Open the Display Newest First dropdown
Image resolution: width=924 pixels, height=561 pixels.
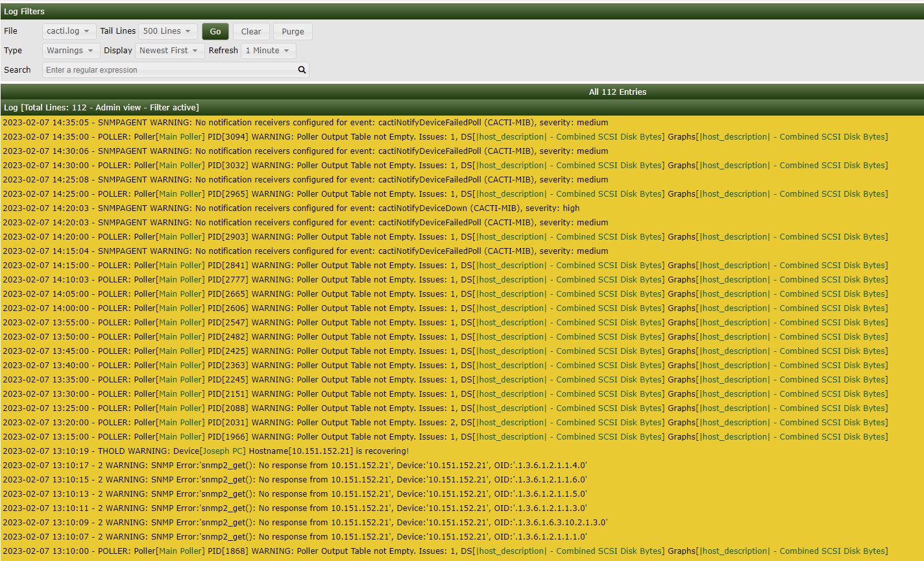coord(169,51)
